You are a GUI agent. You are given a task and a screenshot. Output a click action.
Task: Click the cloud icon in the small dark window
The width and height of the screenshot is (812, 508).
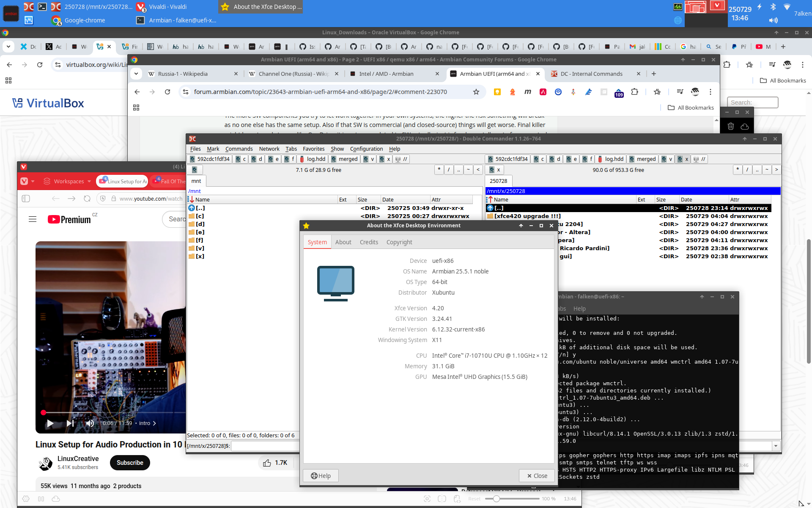tap(745, 126)
